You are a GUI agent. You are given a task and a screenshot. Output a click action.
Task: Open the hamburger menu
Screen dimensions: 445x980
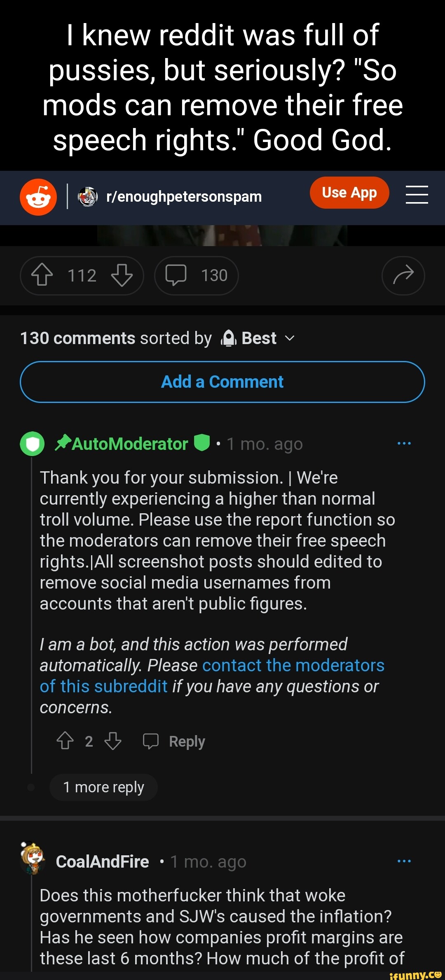pos(417,195)
